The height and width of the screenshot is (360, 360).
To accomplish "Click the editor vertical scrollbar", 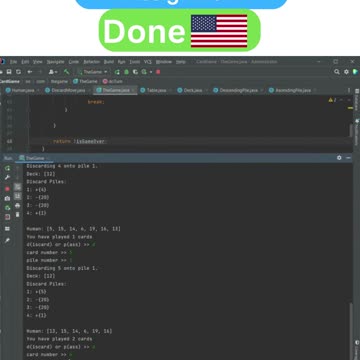I will (x=350, y=130).
